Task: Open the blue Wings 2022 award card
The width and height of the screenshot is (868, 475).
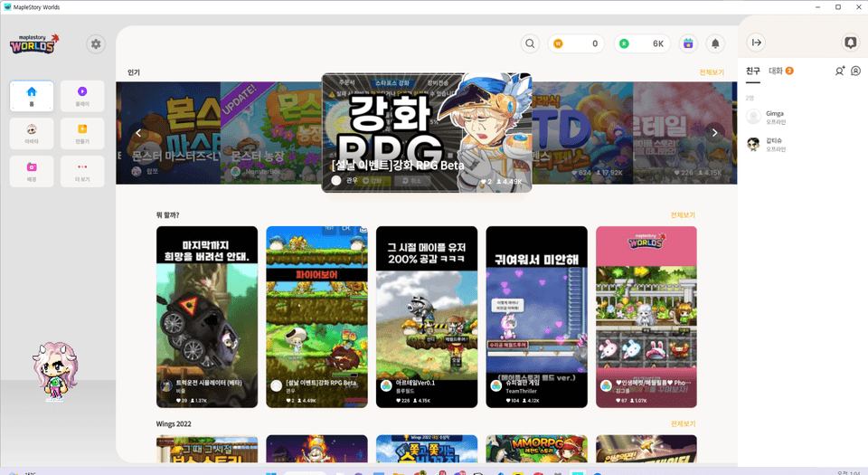Action: pyautogui.click(x=426, y=449)
